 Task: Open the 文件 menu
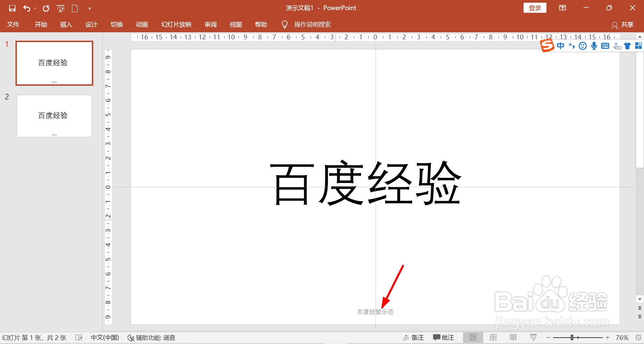click(x=13, y=24)
